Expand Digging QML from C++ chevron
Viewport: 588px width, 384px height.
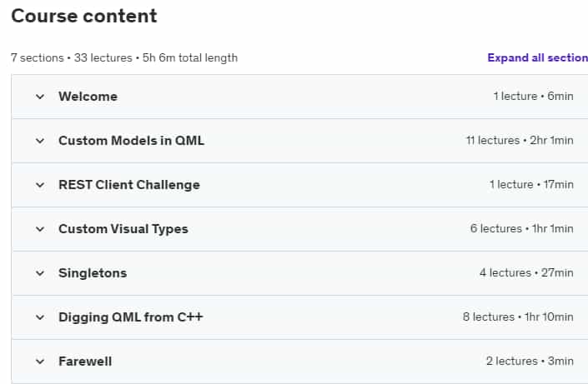(40, 317)
